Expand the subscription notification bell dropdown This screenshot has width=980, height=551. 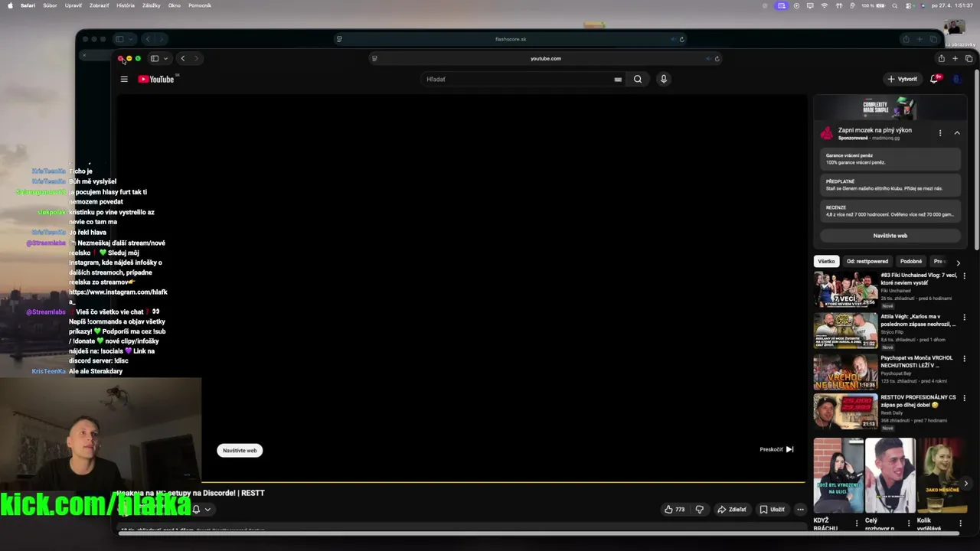[201, 509]
